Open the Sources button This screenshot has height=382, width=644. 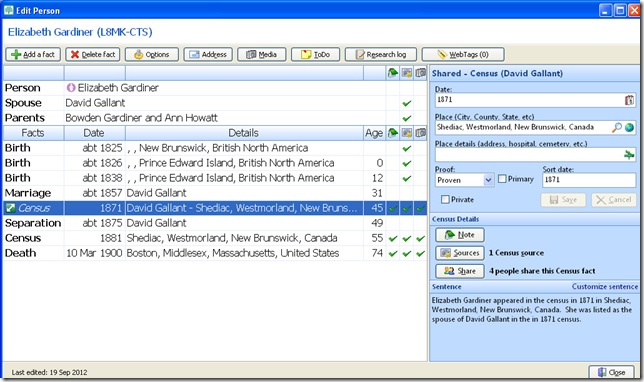coord(460,253)
